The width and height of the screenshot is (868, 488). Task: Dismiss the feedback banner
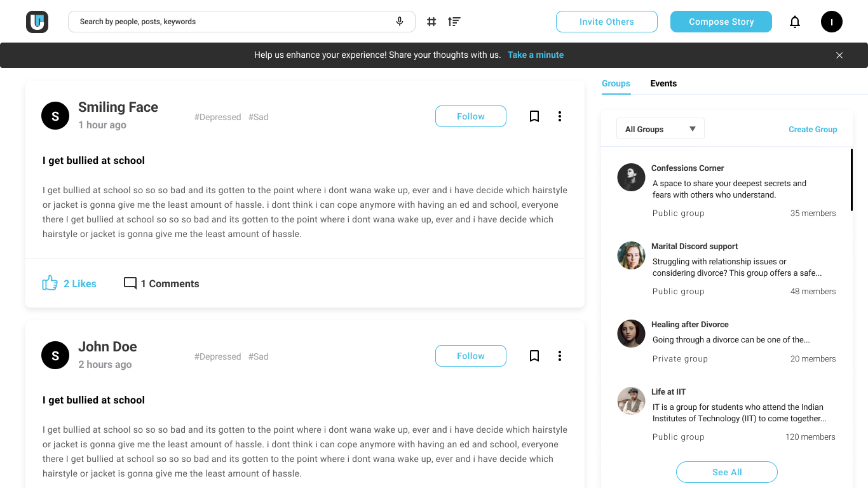839,55
